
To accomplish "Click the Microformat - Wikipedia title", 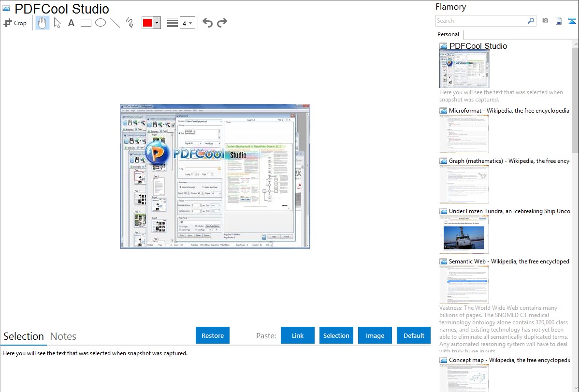I will coord(509,111).
